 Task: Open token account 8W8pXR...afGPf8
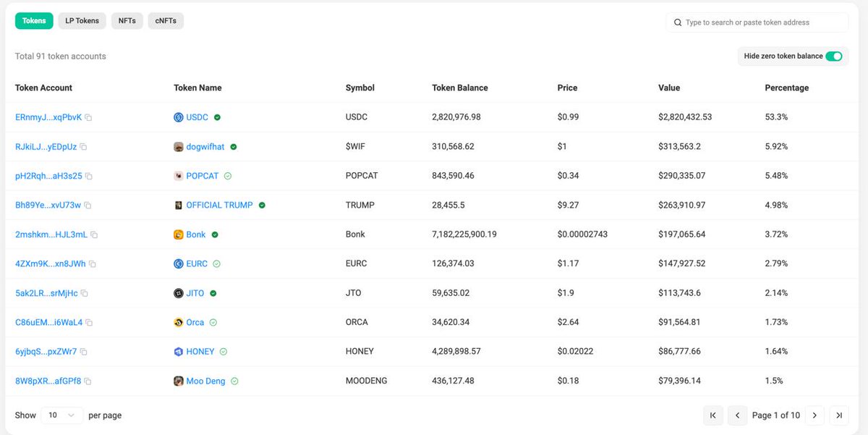tap(48, 381)
